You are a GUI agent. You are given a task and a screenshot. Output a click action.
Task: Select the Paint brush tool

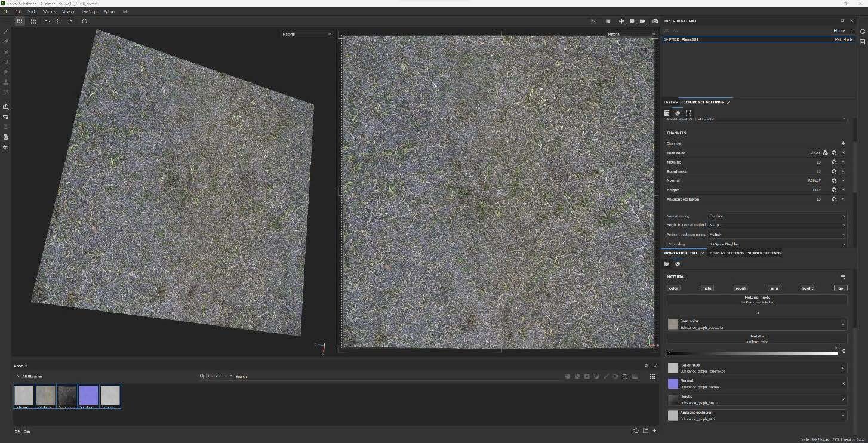tap(6, 31)
